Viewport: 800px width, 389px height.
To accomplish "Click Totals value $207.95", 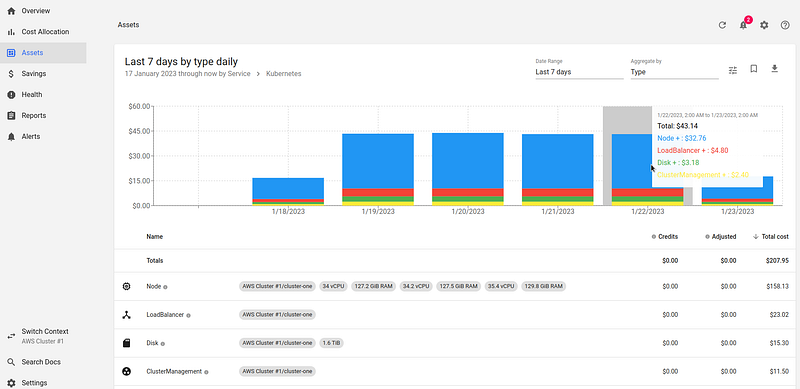I will click(x=778, y=260).
